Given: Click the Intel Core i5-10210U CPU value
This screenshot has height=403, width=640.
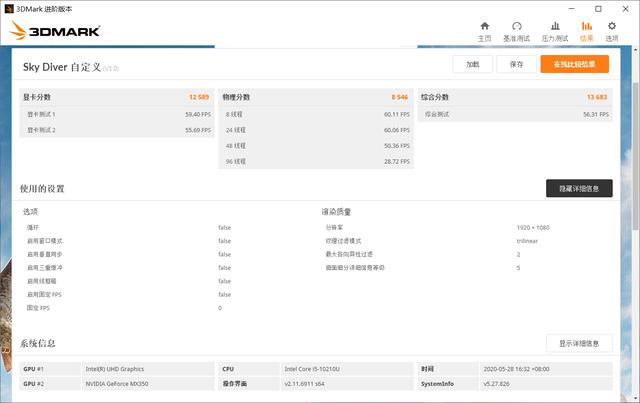Looking at the screenshot, I should (312, 369).
